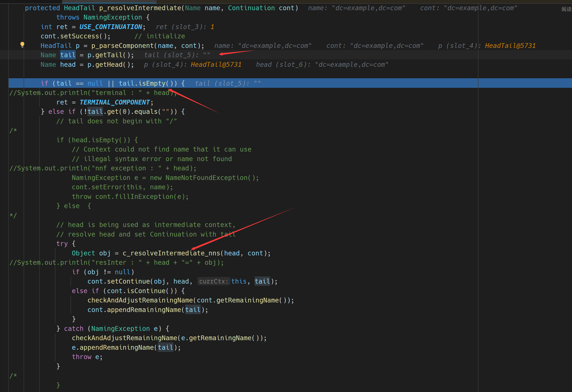
Task: Click the NamingException type in catch clause
Action: 120,328
